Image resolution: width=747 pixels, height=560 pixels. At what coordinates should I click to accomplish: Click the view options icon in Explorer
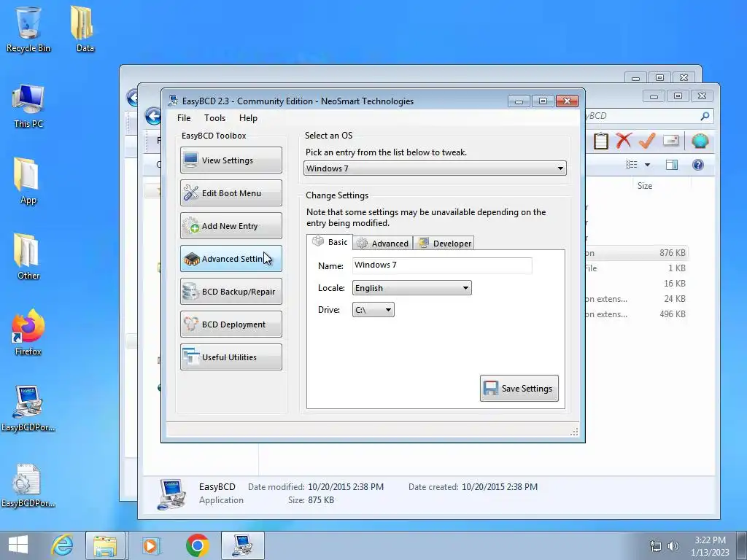coord(632,165)
